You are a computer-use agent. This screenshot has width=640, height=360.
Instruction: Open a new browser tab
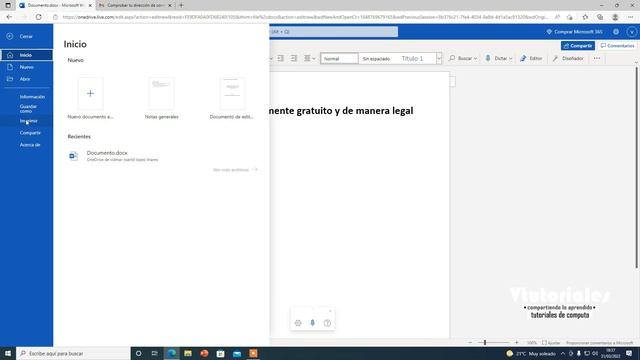pos(181,5)
